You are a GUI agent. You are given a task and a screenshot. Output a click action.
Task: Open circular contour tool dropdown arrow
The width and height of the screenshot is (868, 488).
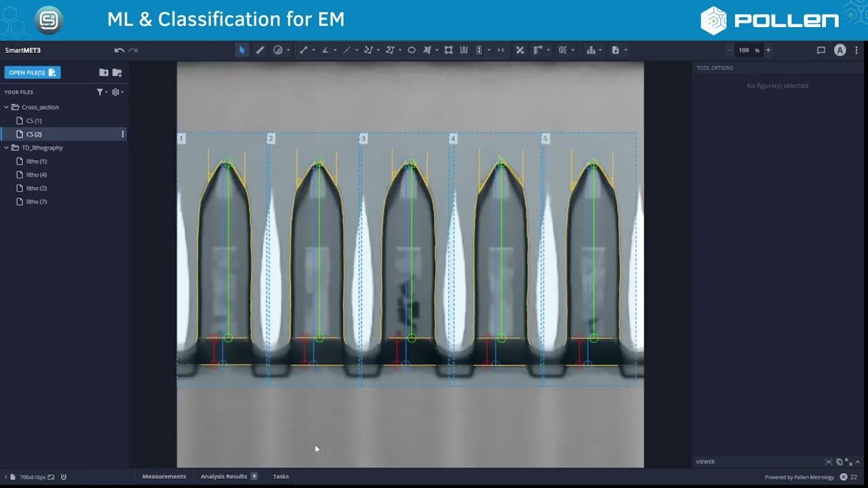click(x=288, y=50)
